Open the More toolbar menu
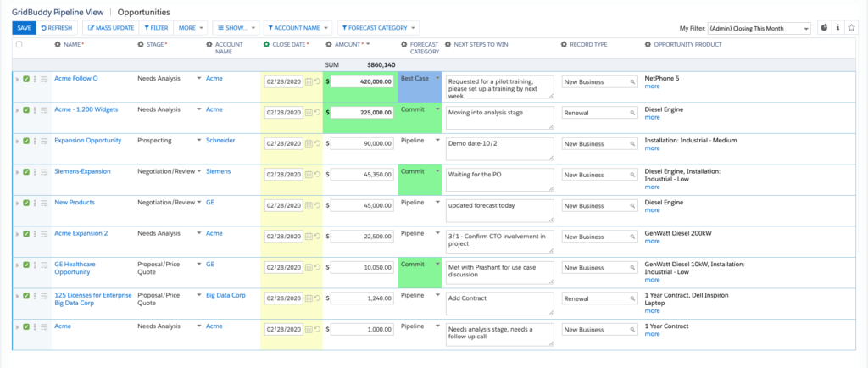The width and height of the screenshot is (868, 368). coord(191,28)
